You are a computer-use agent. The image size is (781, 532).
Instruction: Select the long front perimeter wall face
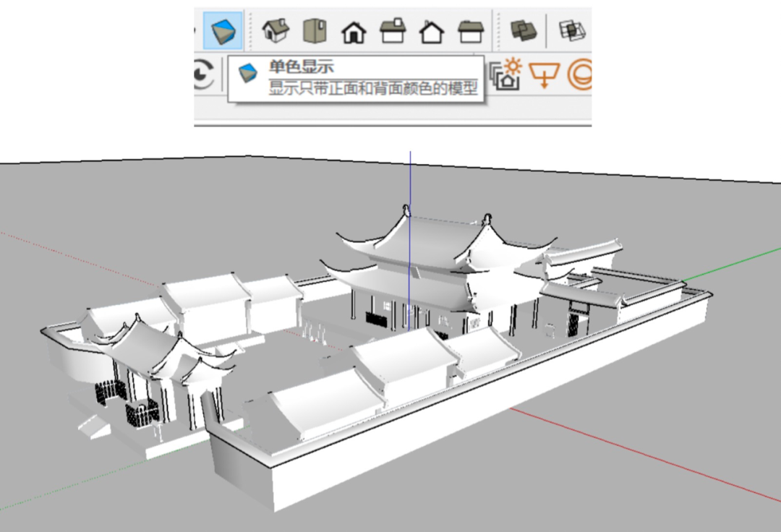[x=490, y=400]
